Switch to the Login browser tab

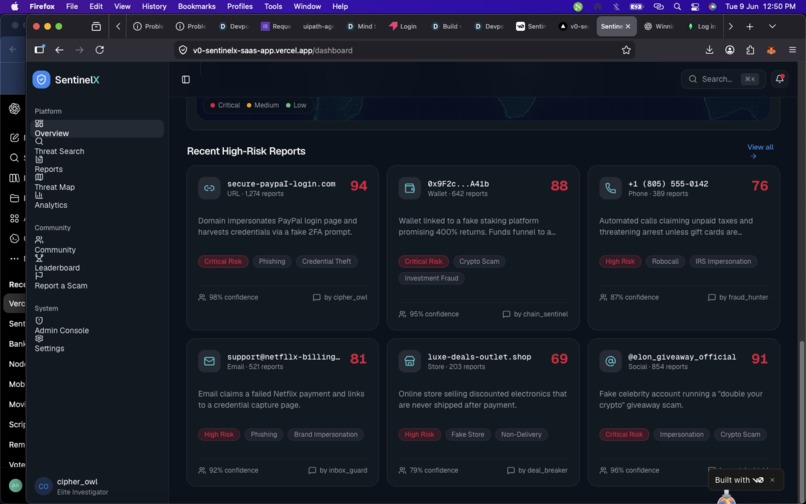tap(403, 26)
